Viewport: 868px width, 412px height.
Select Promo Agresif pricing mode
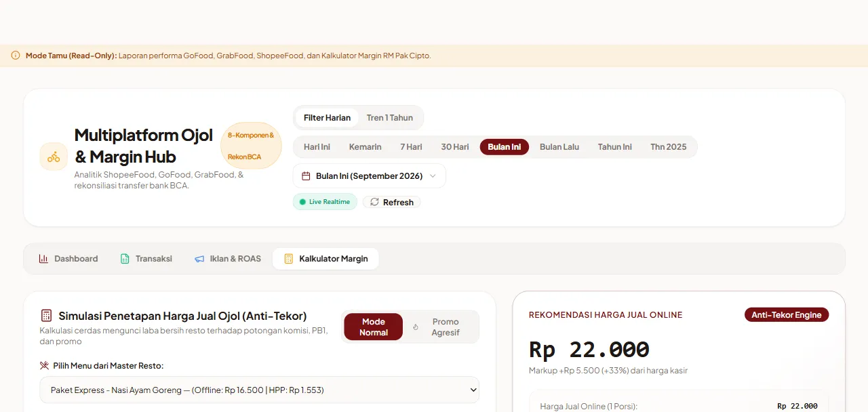441,327
